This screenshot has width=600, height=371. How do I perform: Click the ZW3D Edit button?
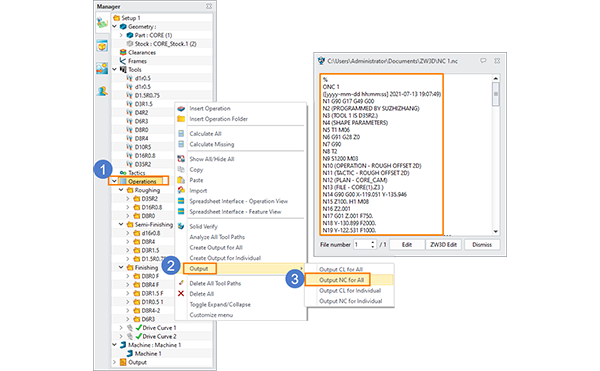443,244
